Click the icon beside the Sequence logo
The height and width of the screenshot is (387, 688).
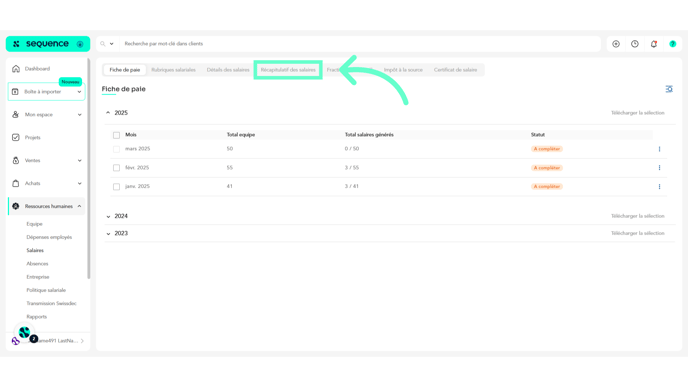[80, 44]
